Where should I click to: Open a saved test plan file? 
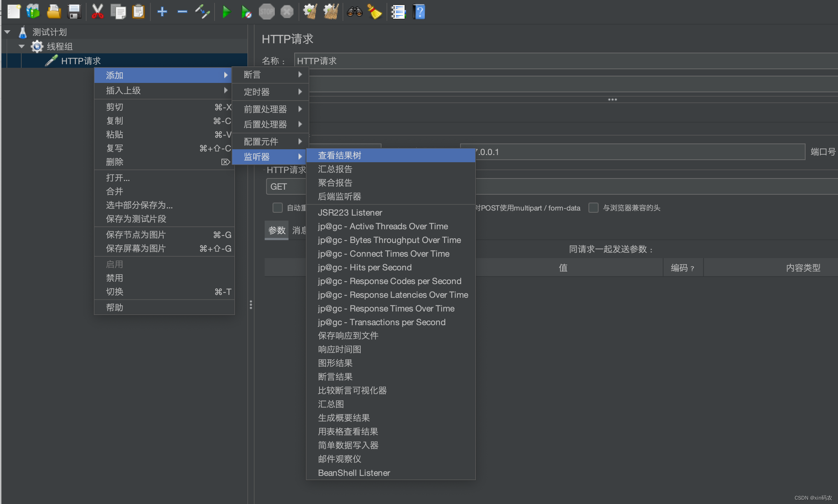pos(54,12)
